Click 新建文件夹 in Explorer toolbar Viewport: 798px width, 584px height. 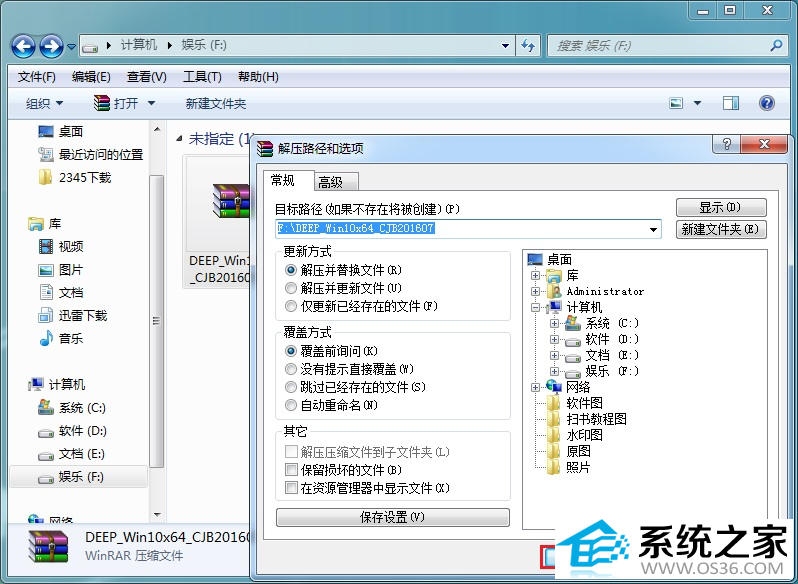(216, 104)
